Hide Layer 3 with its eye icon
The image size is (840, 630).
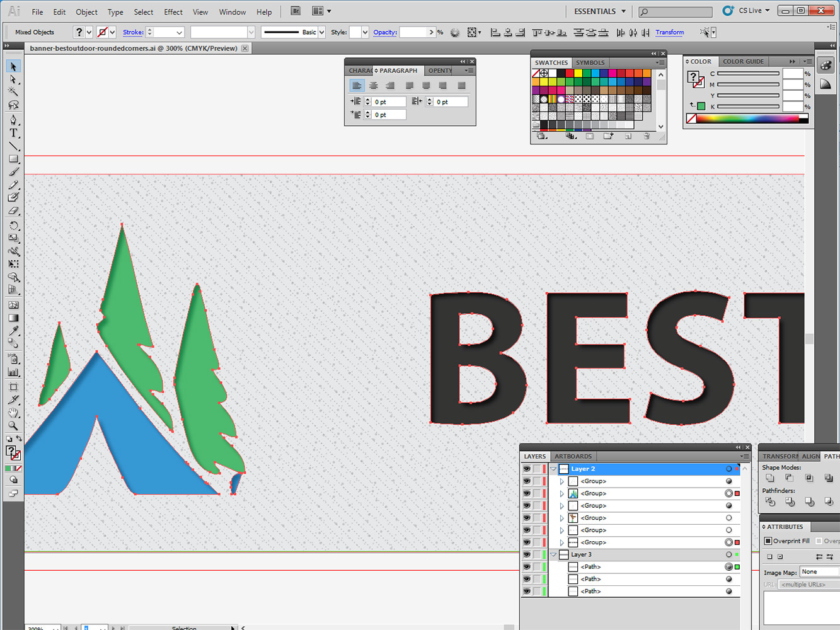click(x=526, y=554)
